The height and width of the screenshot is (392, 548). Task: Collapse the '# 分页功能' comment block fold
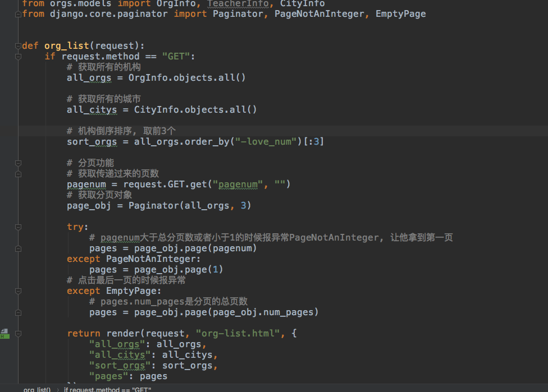pyautogui.click(x=18, y=163)
